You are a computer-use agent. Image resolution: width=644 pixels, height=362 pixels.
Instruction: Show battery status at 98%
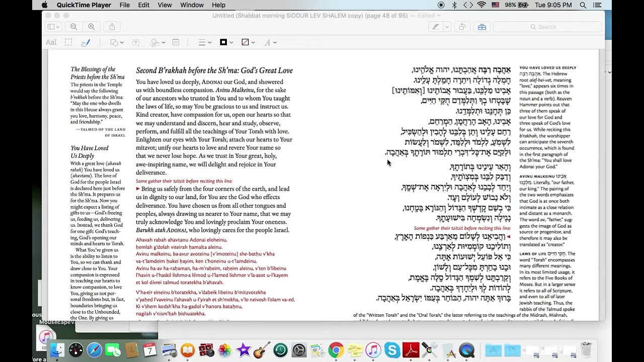point(516,5)
